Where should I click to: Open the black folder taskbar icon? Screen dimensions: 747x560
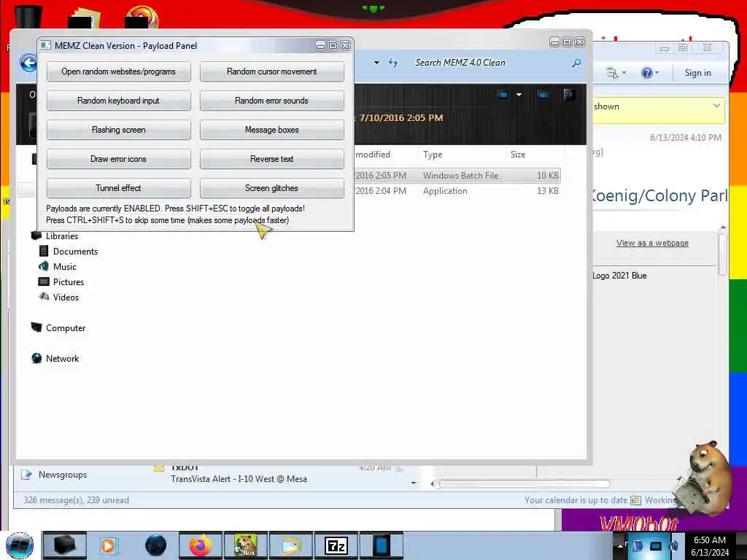click(64, 545)
